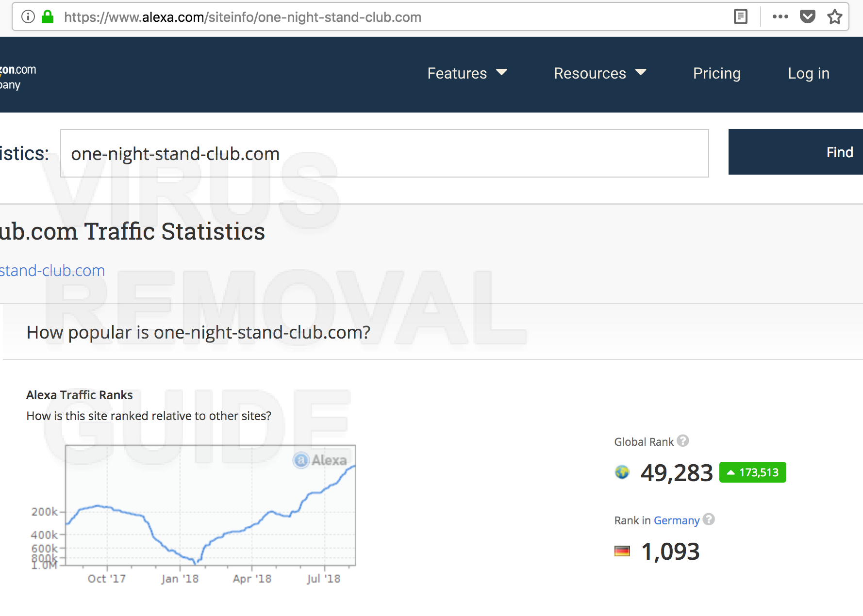
Task: Bookmark this page with the star icon
Action: coord(835,17)
